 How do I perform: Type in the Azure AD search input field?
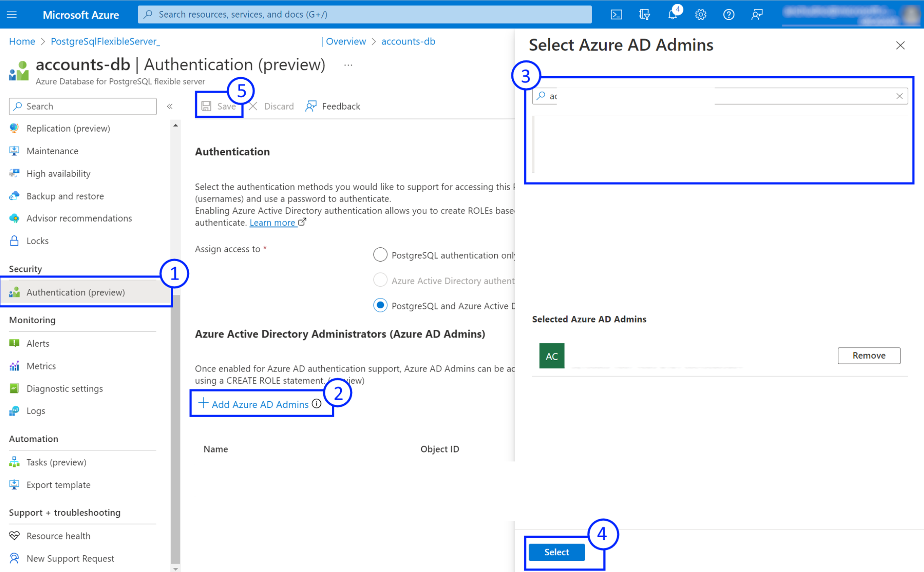point(719,96)
